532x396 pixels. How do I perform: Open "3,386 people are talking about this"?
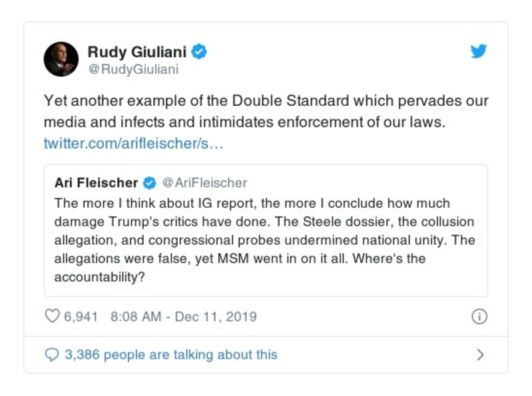[x=170, y=355]
